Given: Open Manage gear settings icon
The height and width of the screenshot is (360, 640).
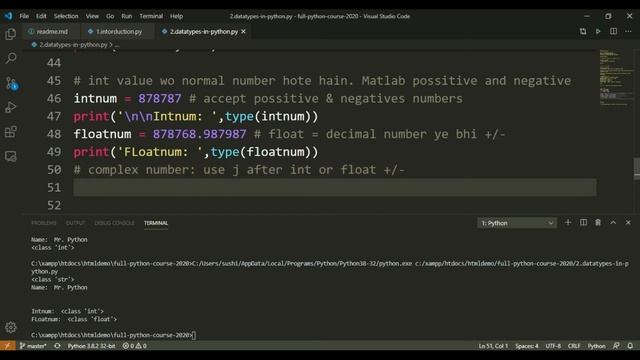Looking at the screenshot, I should coord(11,327).
